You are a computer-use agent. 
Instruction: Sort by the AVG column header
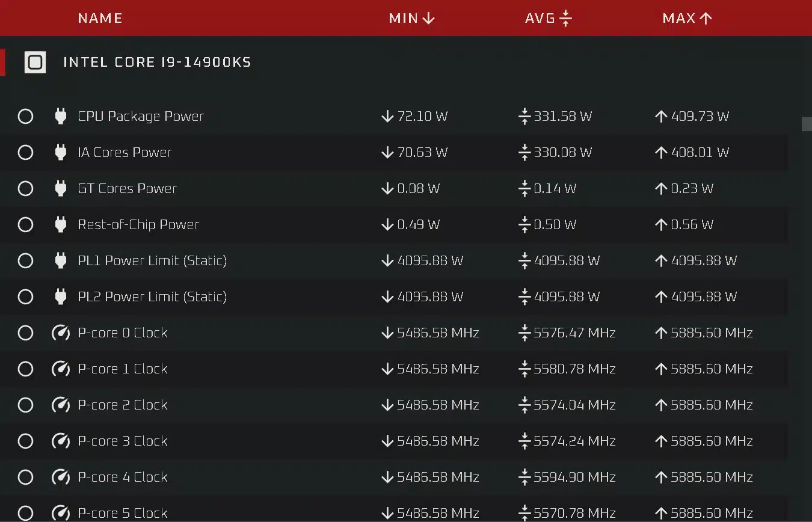pyautogui.click(x=548, y=18)
